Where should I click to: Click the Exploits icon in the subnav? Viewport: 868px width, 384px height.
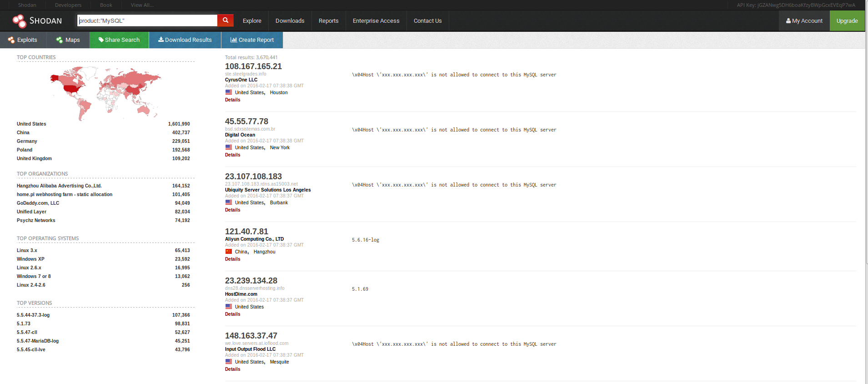point(11,40)
